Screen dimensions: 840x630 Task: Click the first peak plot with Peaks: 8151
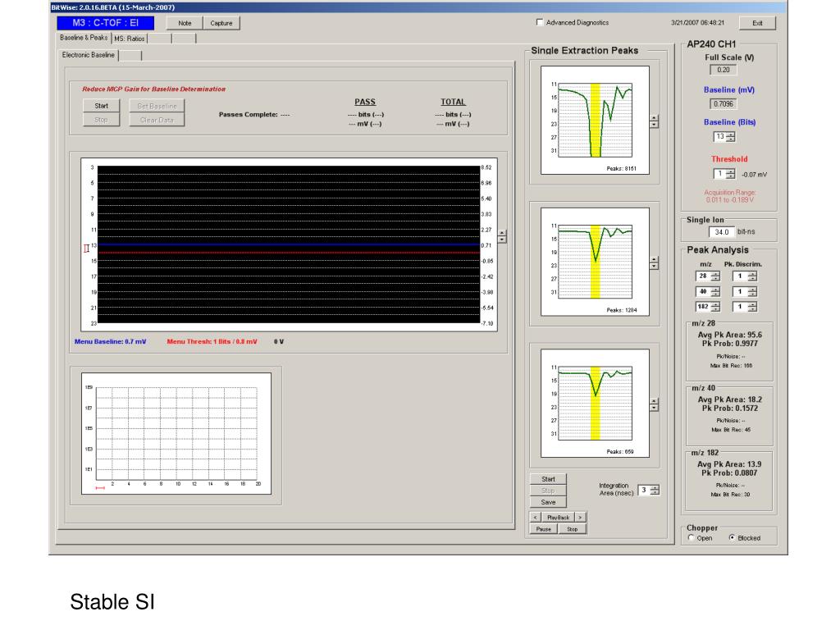tap(595, 120)
